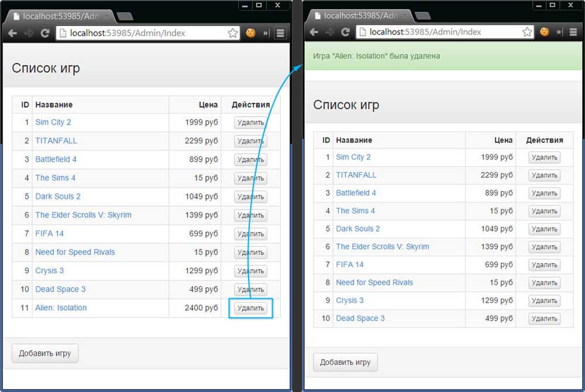Click the forward arrow in left browser window
The width and height of the screenshot is (585, 392).
click(x=29, y=33)
